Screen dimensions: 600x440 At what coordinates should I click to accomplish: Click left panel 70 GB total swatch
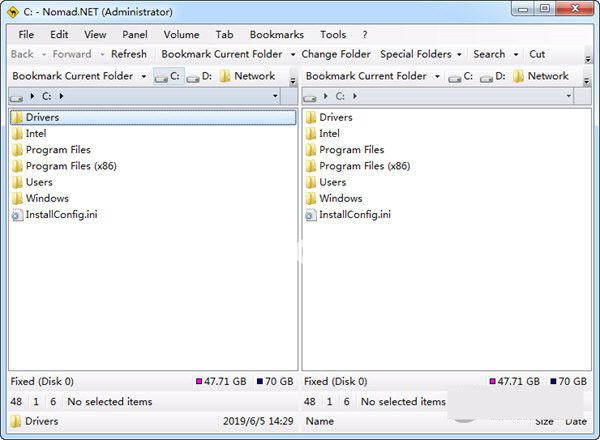[x=260, y=381]
